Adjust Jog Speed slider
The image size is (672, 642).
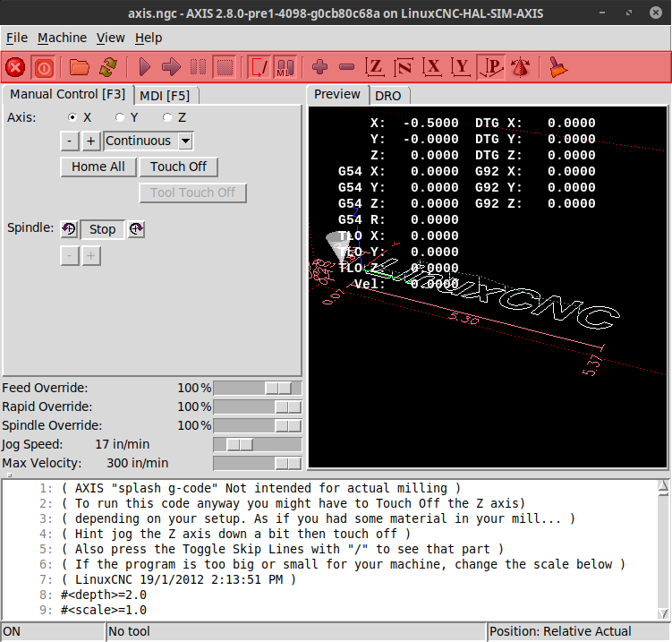258,445
